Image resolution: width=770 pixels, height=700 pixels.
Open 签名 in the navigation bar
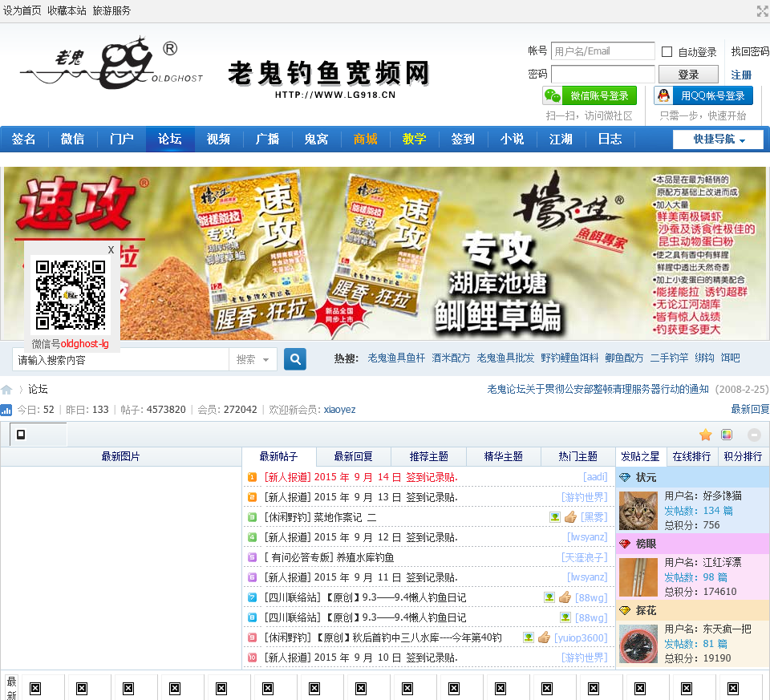tap(23, 139)
